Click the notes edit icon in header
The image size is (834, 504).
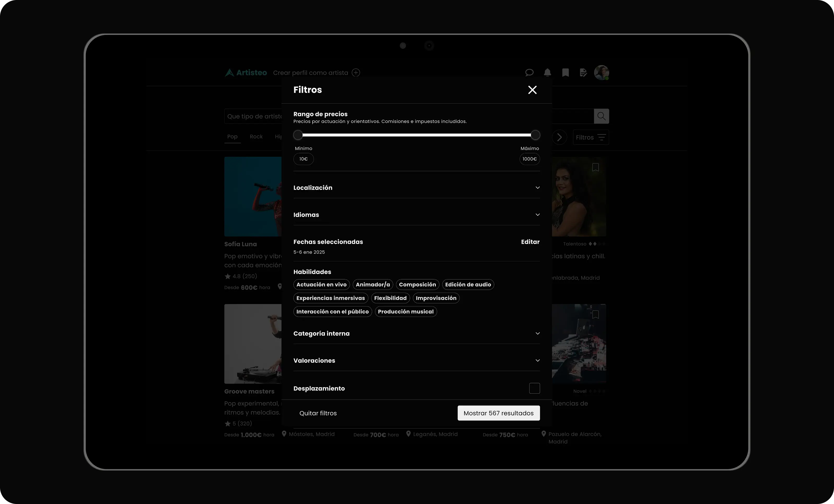pyautogui.click(x=583, y=72)
